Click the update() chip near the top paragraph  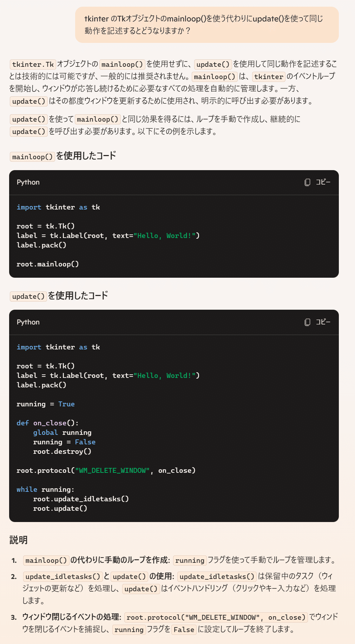coord(212,64)
